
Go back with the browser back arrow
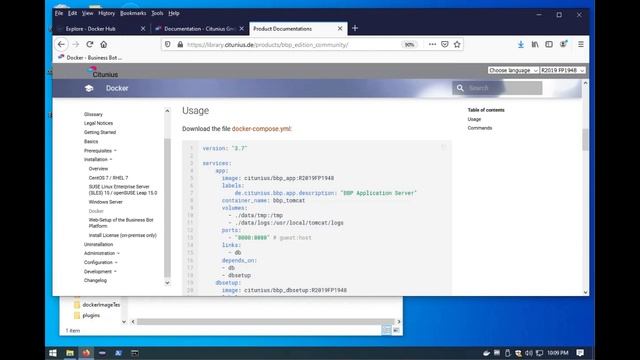pos(61,44)
